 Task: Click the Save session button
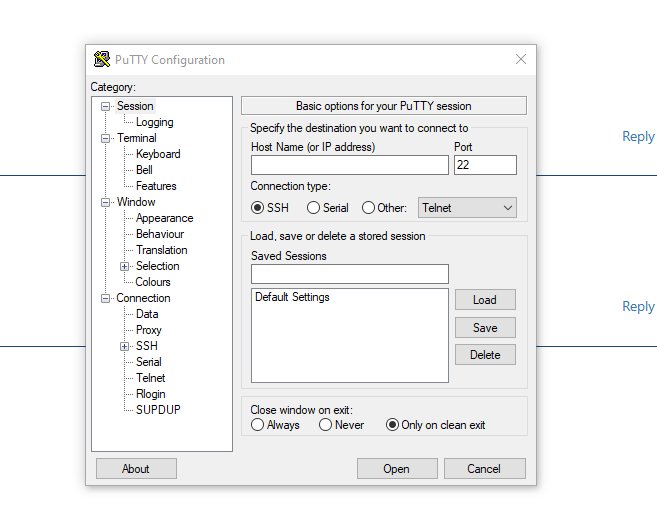click(485, 328)
